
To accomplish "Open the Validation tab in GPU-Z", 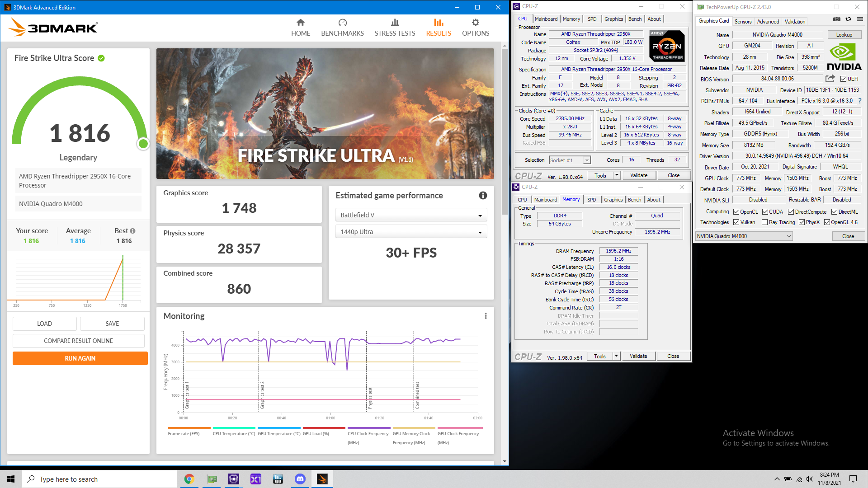I will tap(795, 22).
